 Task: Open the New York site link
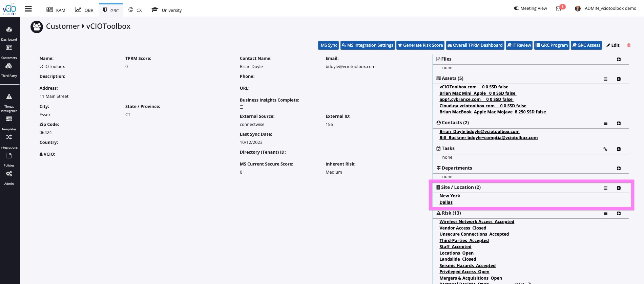click(x=450, y=196)
